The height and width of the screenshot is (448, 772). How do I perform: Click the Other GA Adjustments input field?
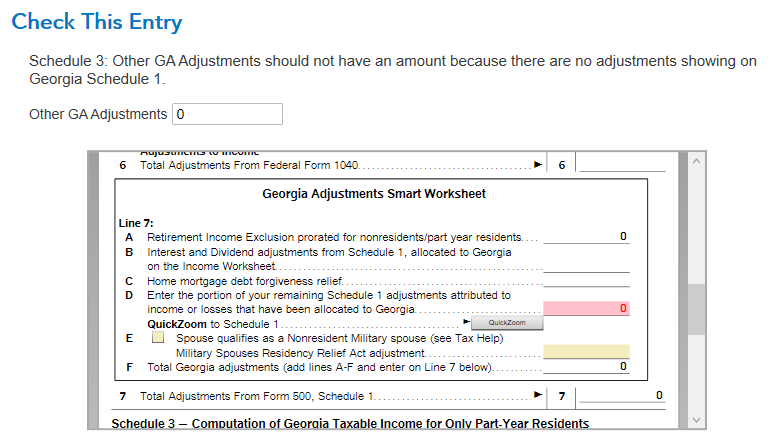[227, 114]
